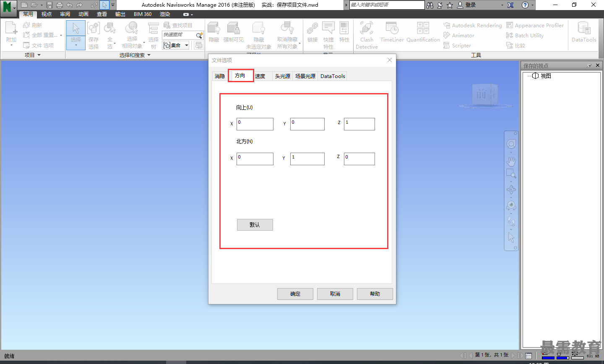This screenshot has height=364, width=604.
Task: Click inside the 快速查找 quick find field
Action: click(x=178, y=35)
